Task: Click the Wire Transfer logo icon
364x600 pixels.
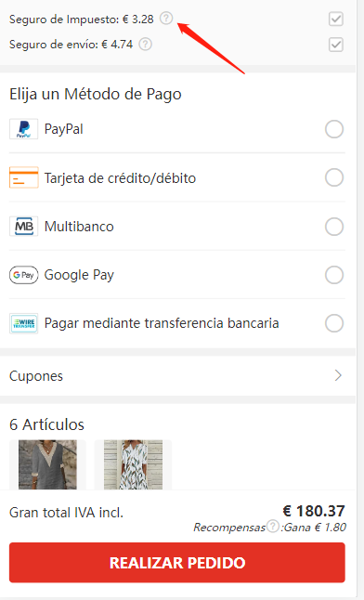Action: point(24,323)
